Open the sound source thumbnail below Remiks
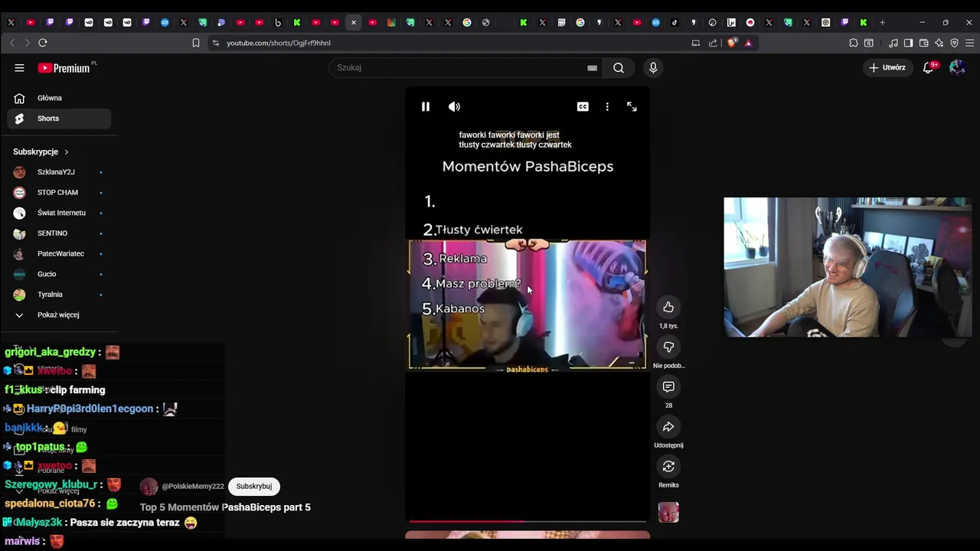This screenshot has height=551, width=980. (668, 512)
